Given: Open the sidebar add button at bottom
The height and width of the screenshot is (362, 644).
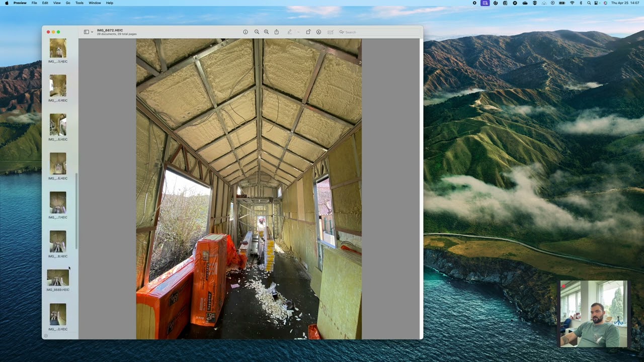Looking at the screenshot, I should pos(46,336).
